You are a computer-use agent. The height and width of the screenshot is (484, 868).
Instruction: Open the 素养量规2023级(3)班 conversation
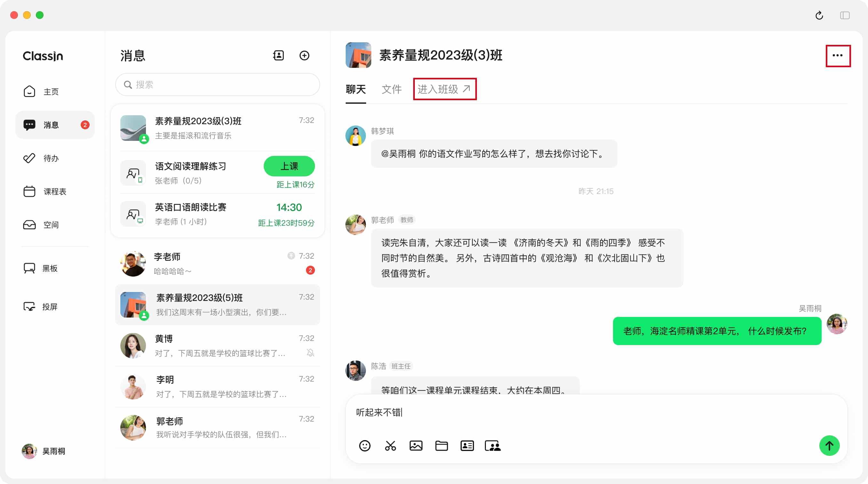point(217,128)
